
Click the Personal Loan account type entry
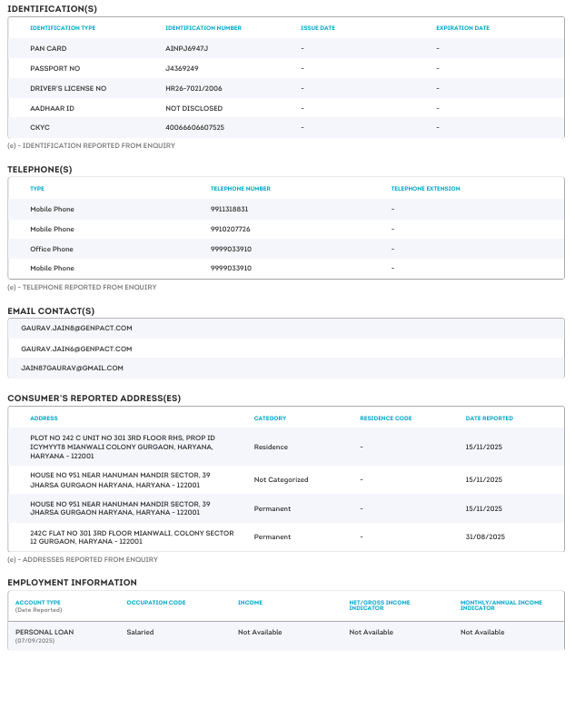45,632
